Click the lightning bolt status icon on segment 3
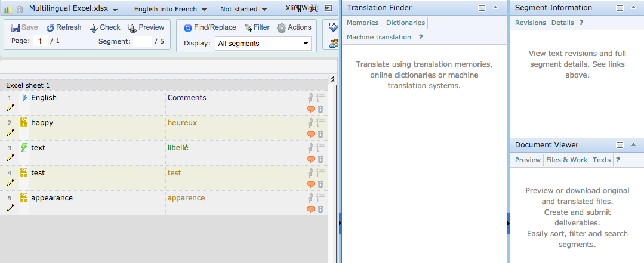Screen dimensions: 644x263 point(24,148)
